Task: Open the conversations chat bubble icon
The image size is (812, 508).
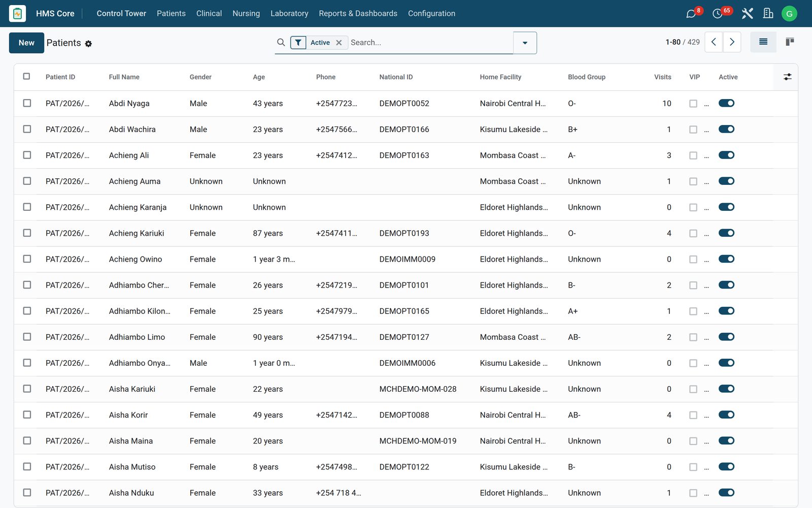Action: (691, 14)
